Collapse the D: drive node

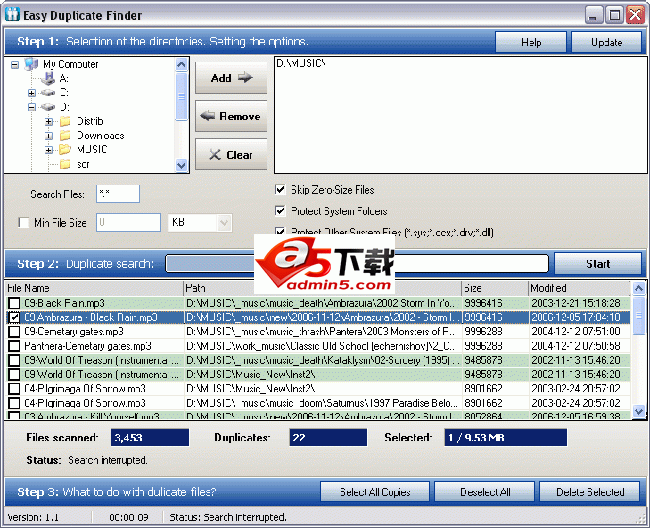click(x=32, y=107)
